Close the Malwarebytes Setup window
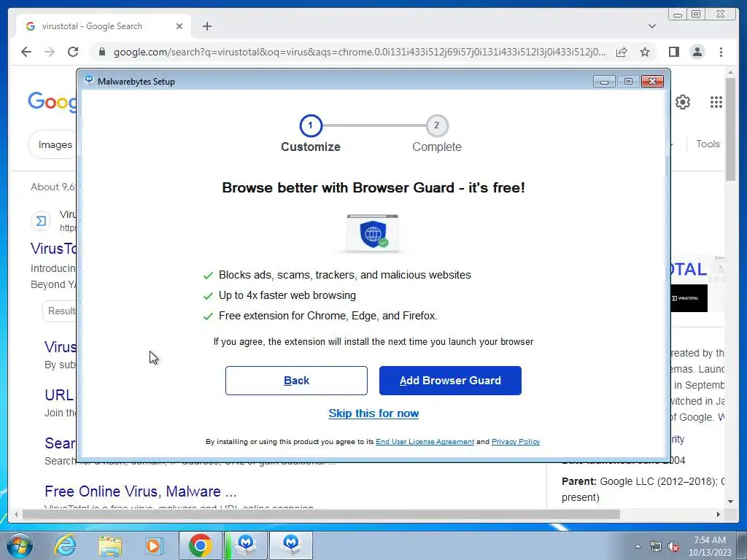This screenshot has width=747, height=560. point(652,82)
